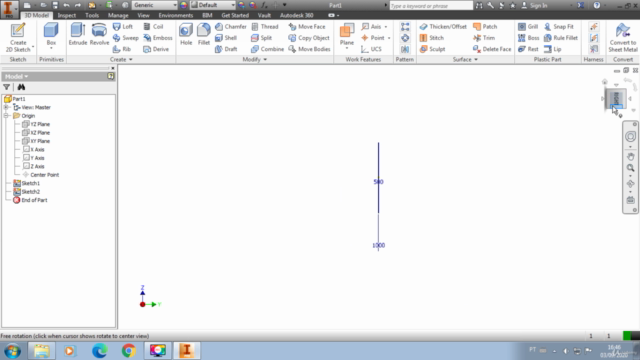Activate the Extrude tool
This screenshot has width=640, height=360.
(78, 34)
